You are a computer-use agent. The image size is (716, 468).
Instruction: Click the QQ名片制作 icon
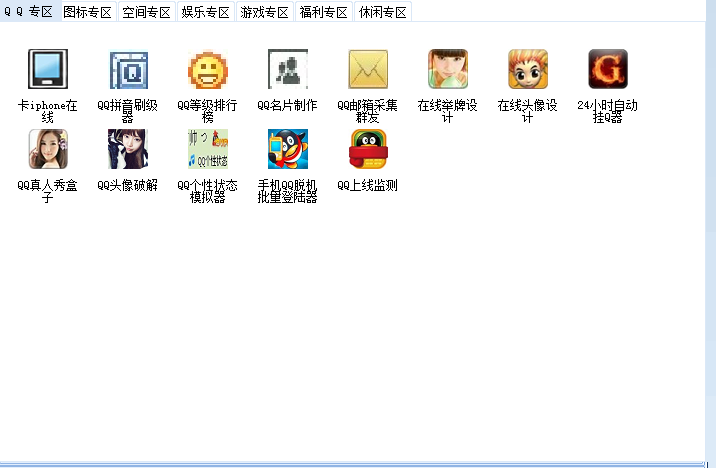click(x=288, y=69)
